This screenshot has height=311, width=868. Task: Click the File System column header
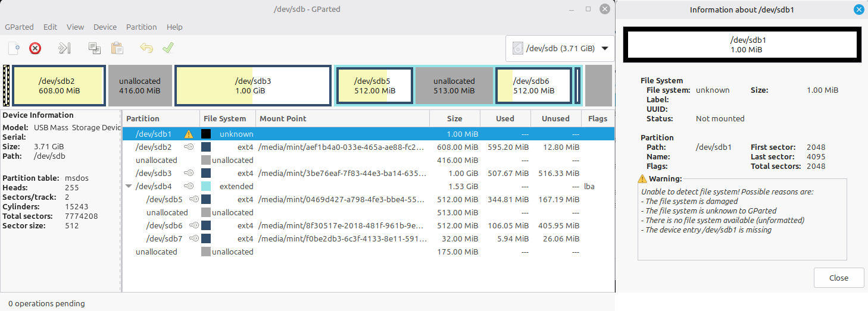point(224,119)
